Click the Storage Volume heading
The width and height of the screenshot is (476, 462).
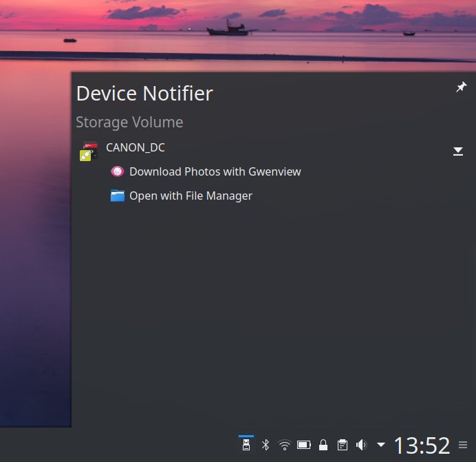[x=129, y=123]
